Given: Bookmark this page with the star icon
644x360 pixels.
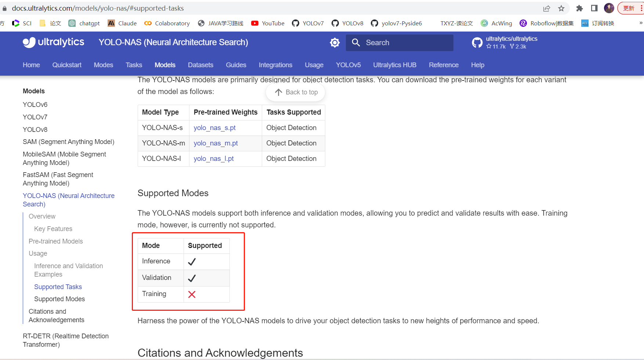Looking at the screenshot, I should (561, 8).
